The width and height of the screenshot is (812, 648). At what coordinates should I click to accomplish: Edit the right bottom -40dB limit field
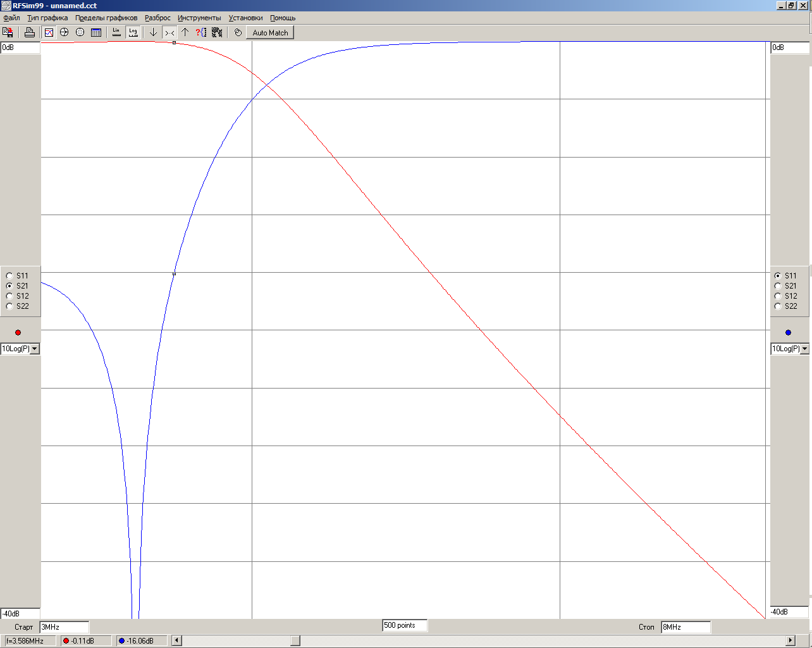790,612
